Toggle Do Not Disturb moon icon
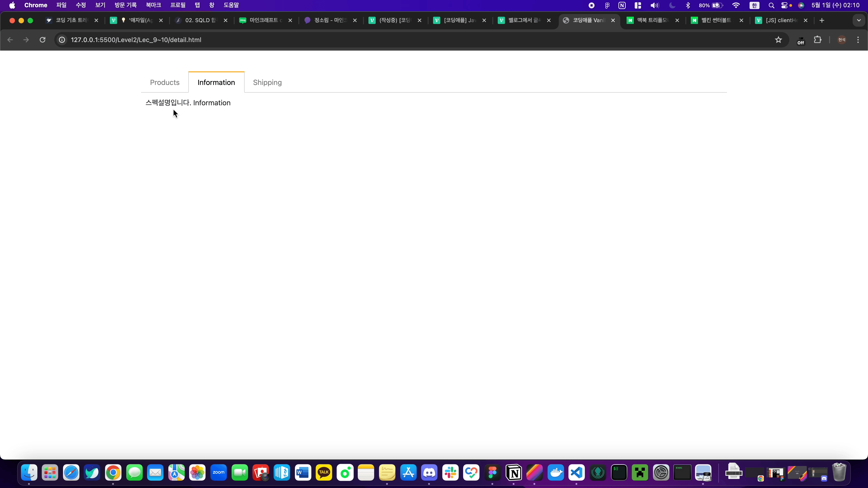Screen dimensions: 868x488 point(672,5)
